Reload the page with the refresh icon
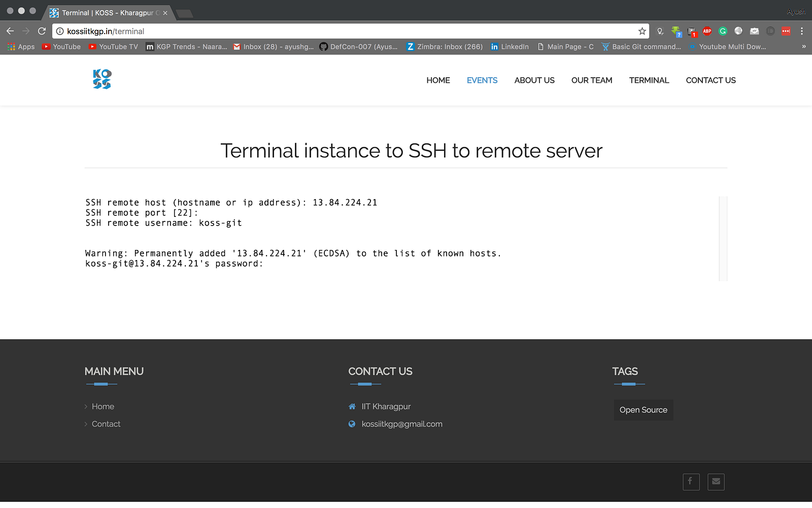This screenshot has height=508, width=812. pos(42,31)
